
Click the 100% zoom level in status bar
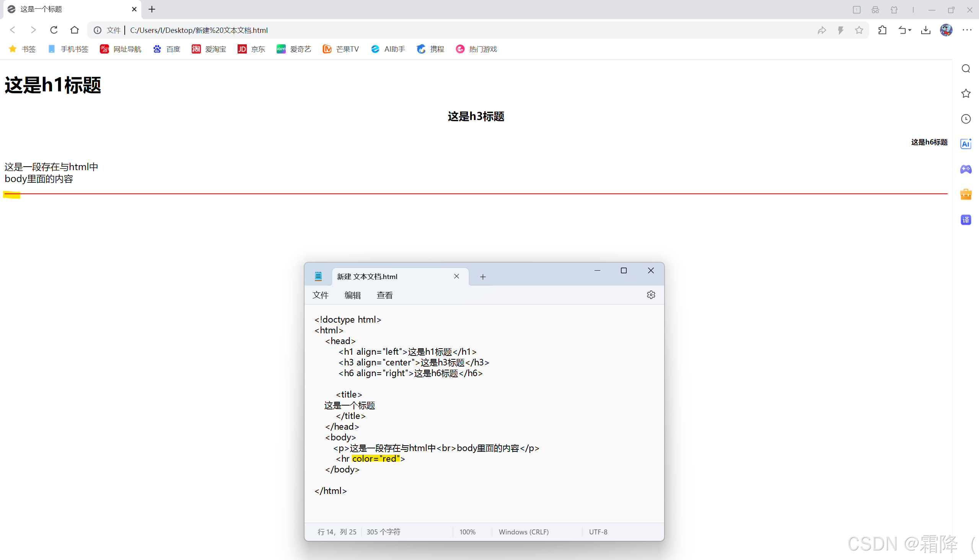click(x=467, y=532)
